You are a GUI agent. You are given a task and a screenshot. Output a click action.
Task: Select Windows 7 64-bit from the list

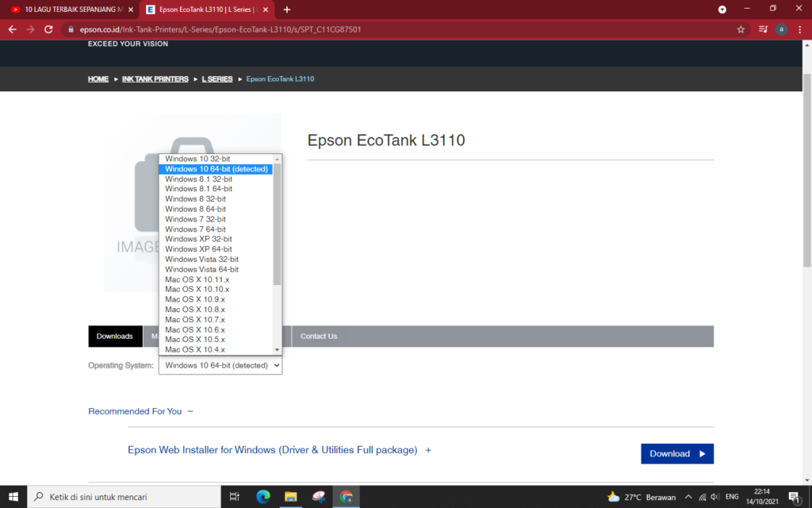[x=195, y=229]
